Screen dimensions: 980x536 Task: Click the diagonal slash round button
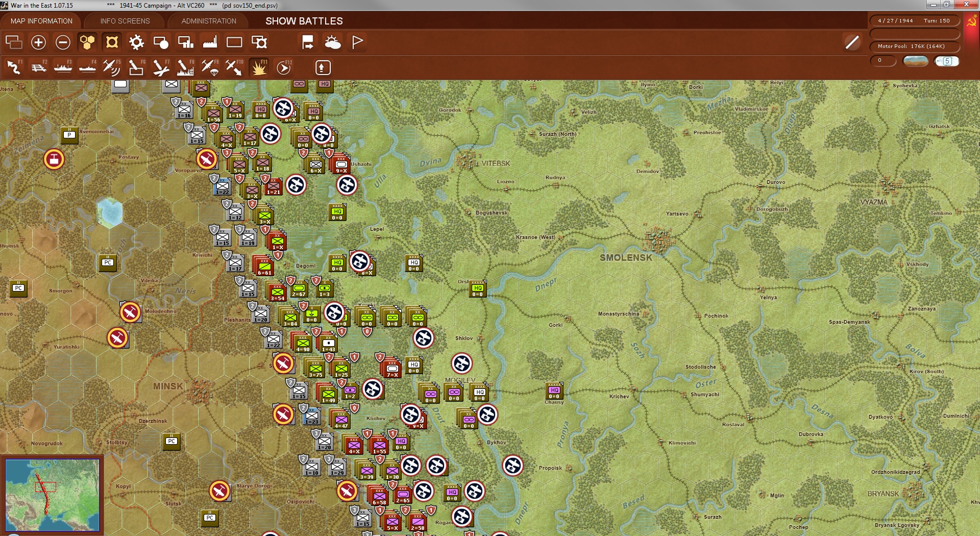(852, 42)
